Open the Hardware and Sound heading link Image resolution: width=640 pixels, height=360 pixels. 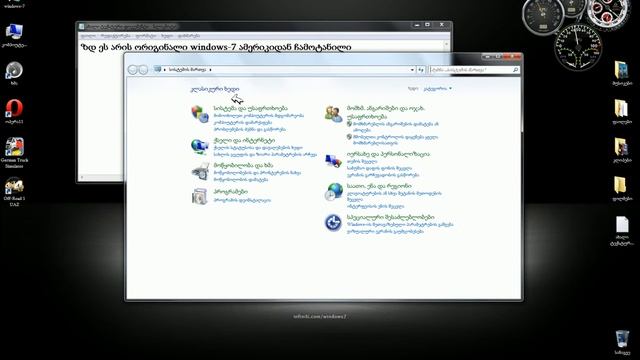click(x=243, y=165)
